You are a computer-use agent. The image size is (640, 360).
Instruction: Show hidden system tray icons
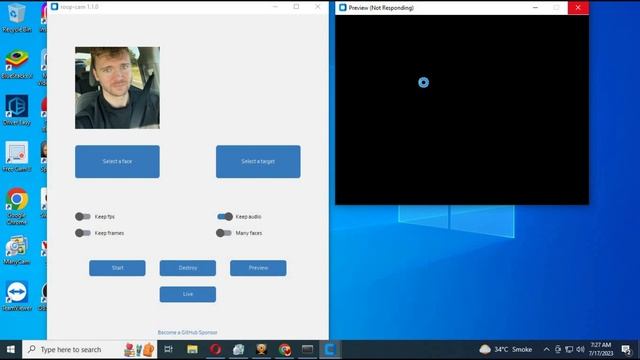[547, 349]
